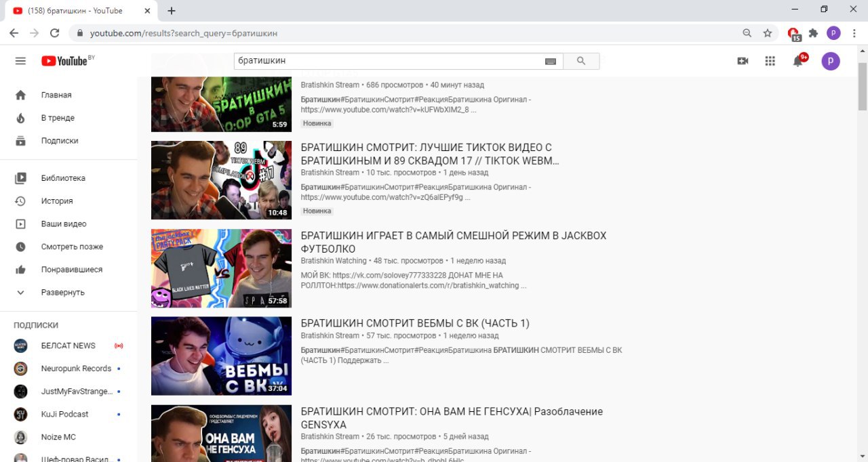The height and width of the screenshot is (462, 868).
Task: Open the YouTube apps grid icon
Action: [770, 61]
